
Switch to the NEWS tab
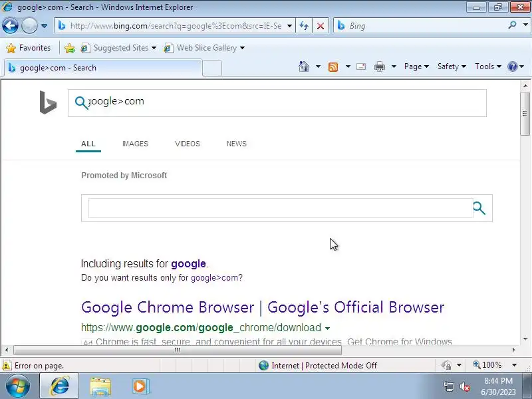tap(237, 144)
